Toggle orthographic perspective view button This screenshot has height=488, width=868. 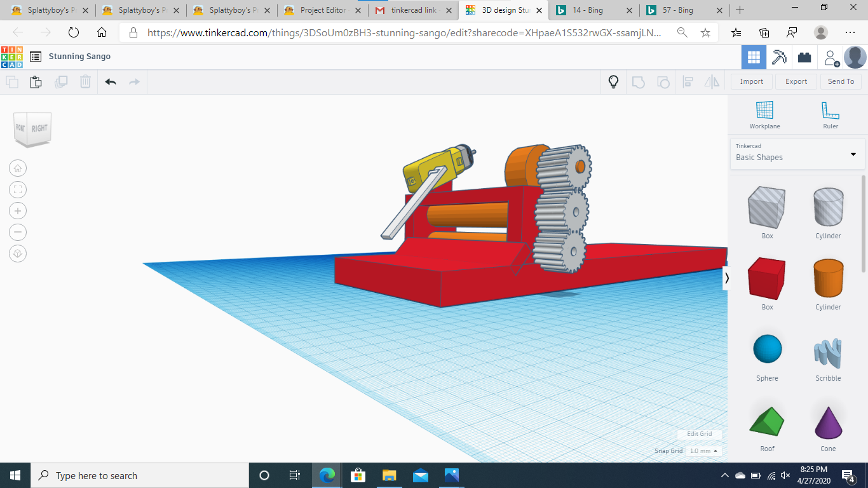tap(18, 254)
